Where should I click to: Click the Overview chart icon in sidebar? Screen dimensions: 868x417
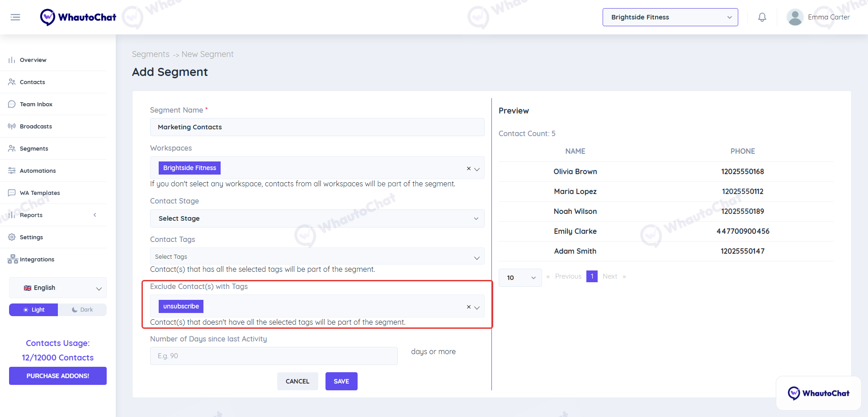tap(12, 60)
